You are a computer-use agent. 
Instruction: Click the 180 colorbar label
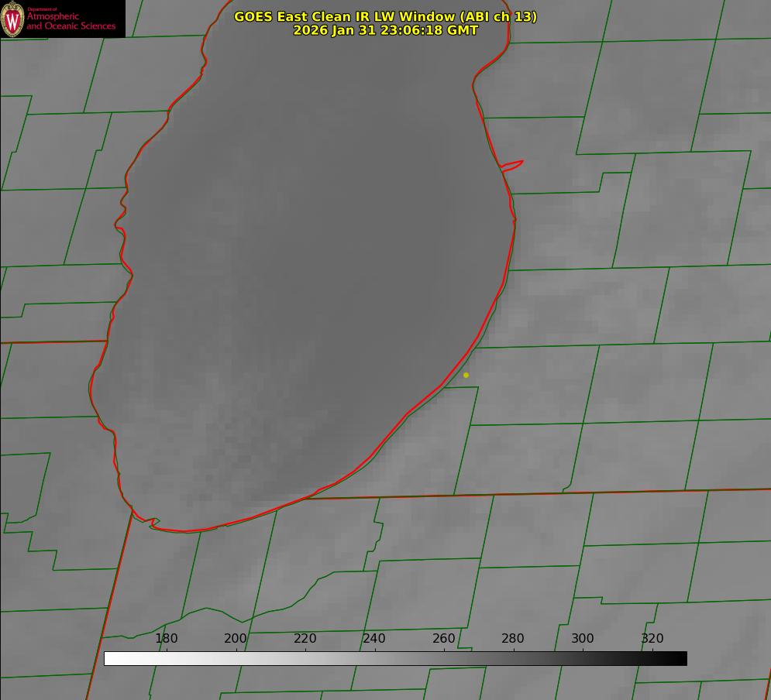point(166,638)
